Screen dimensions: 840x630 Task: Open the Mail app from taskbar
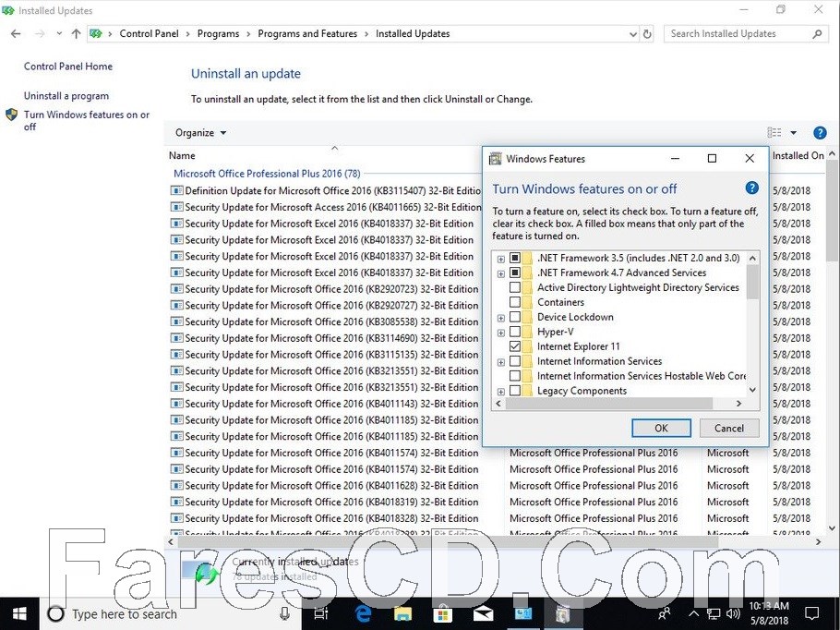pyautogui.click(x=483, y=614)
